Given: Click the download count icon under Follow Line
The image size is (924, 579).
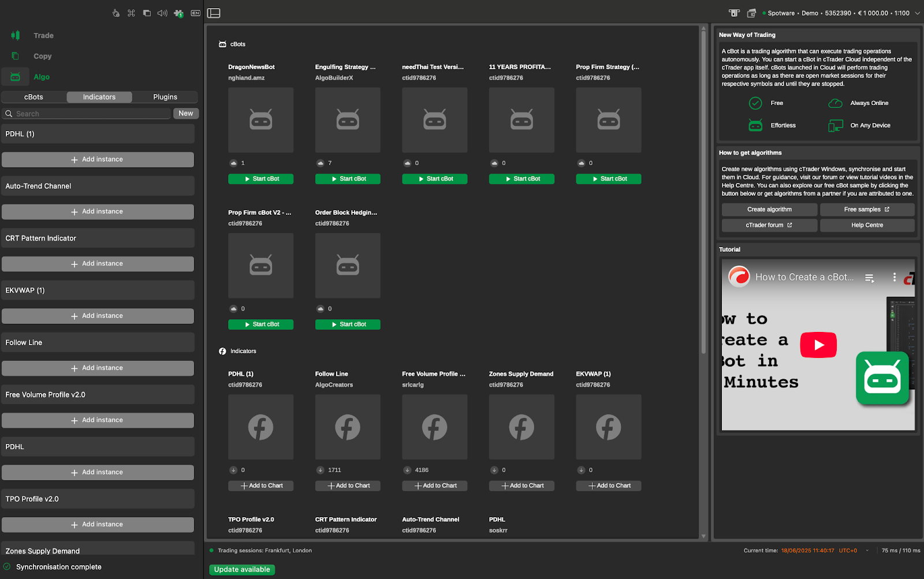Looking at the screenshot, I should pyautogui.click(x=321, y=470).
